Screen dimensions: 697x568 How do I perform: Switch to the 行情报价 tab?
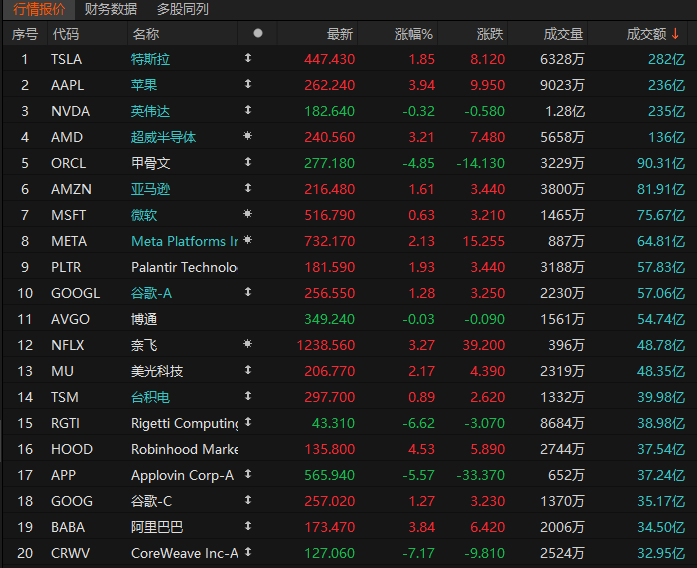[39, 9]
